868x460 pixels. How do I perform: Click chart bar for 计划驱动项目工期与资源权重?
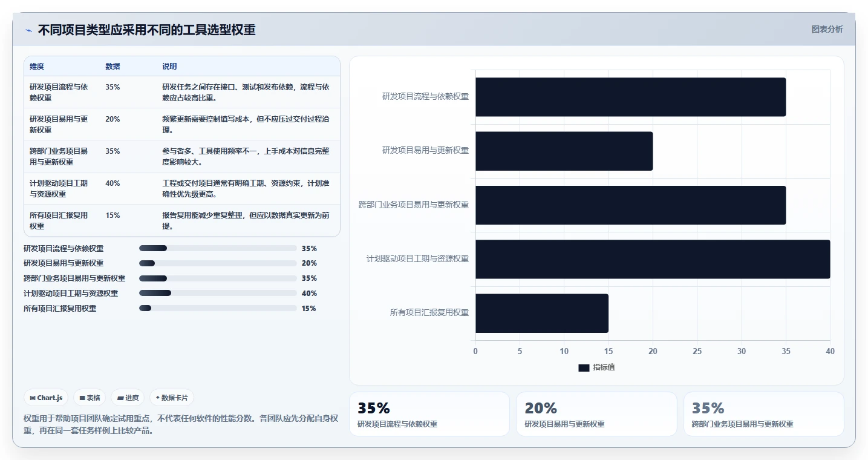coord(653,259)
